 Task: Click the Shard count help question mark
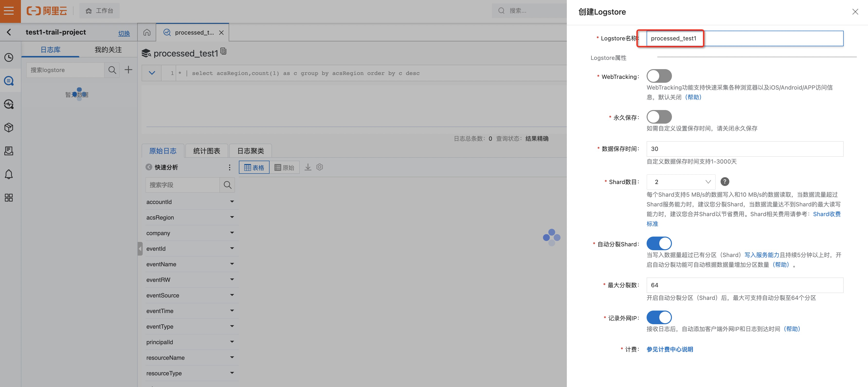724,182
